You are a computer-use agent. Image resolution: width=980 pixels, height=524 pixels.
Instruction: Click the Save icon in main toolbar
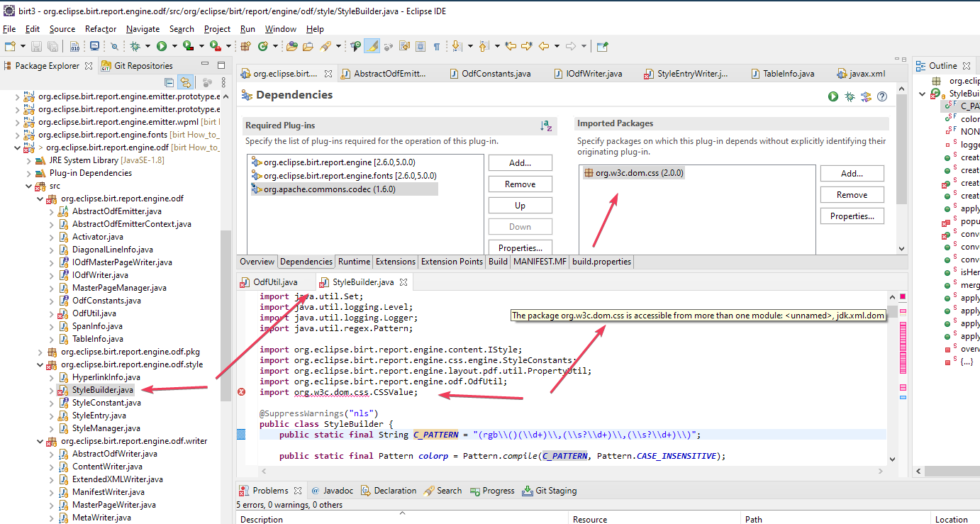point(37,46)
